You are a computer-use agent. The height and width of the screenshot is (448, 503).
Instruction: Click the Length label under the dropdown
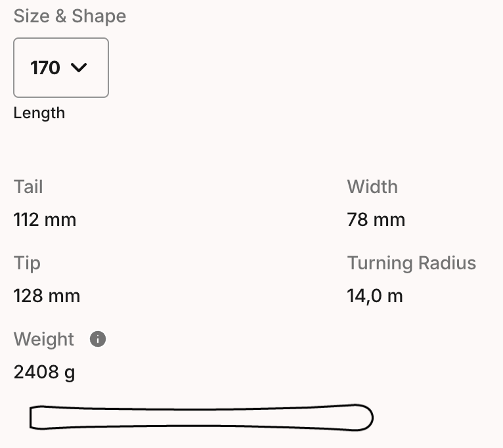tap(39, 113)
